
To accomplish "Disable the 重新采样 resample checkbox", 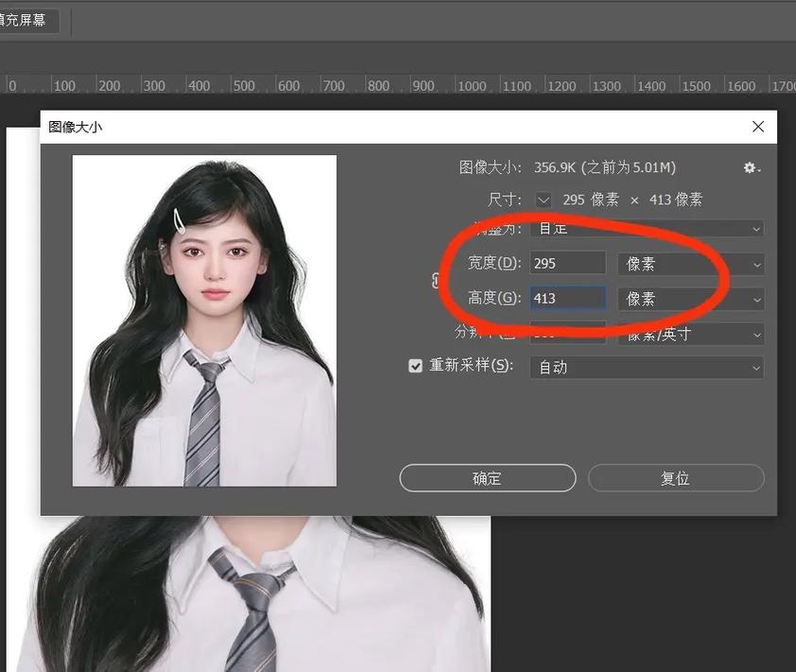I will click(x=417, y=367).
